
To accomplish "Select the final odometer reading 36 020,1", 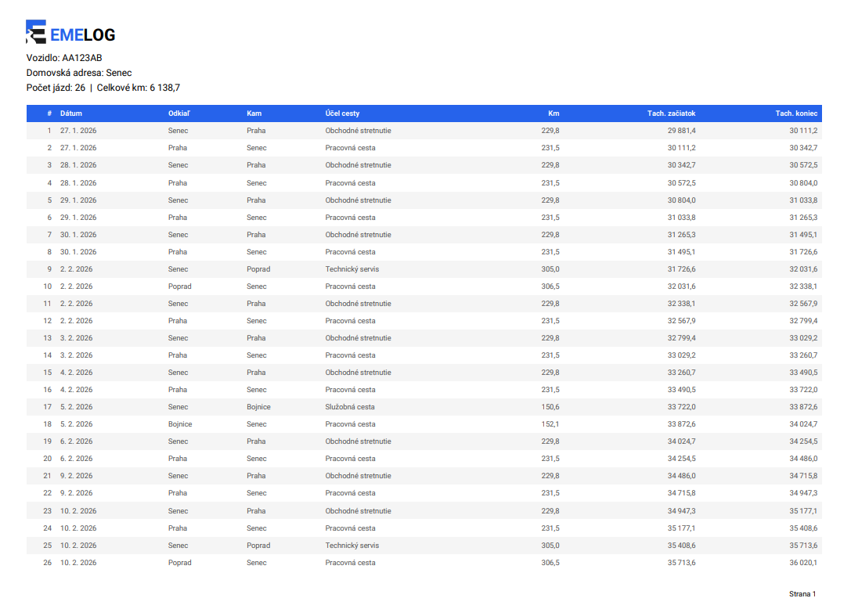I will [803, 563].
